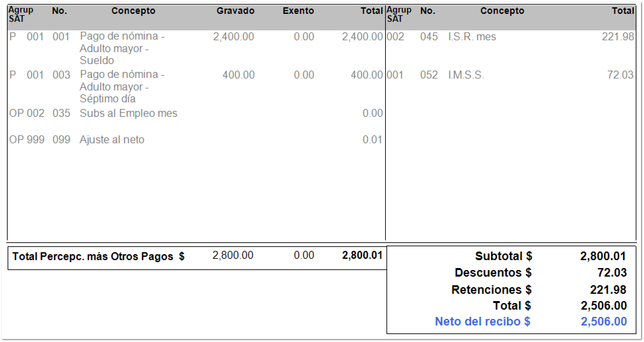The image size is (644, 342).
Task: Select the 'Ajuste al neto' row
Action: click(196, 140)
